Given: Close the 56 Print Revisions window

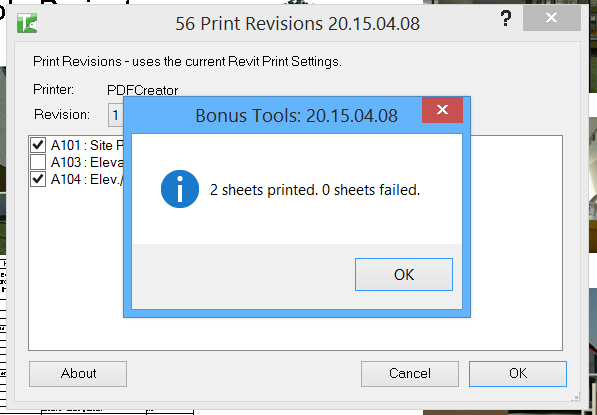Looking at the screenshot, I should coord(551,18).
